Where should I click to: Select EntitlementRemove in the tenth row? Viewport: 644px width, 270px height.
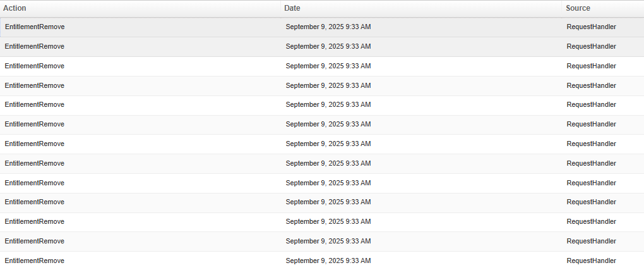pos(35,202)
